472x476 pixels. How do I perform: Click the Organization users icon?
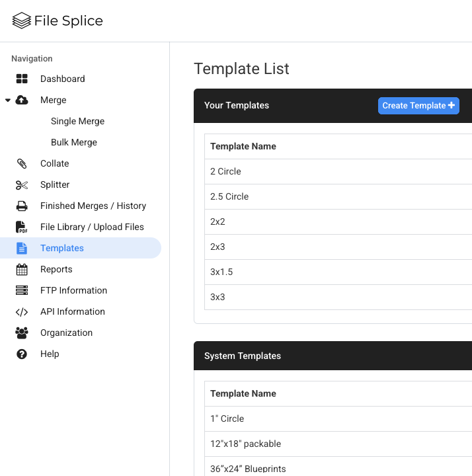pos(22,333)
